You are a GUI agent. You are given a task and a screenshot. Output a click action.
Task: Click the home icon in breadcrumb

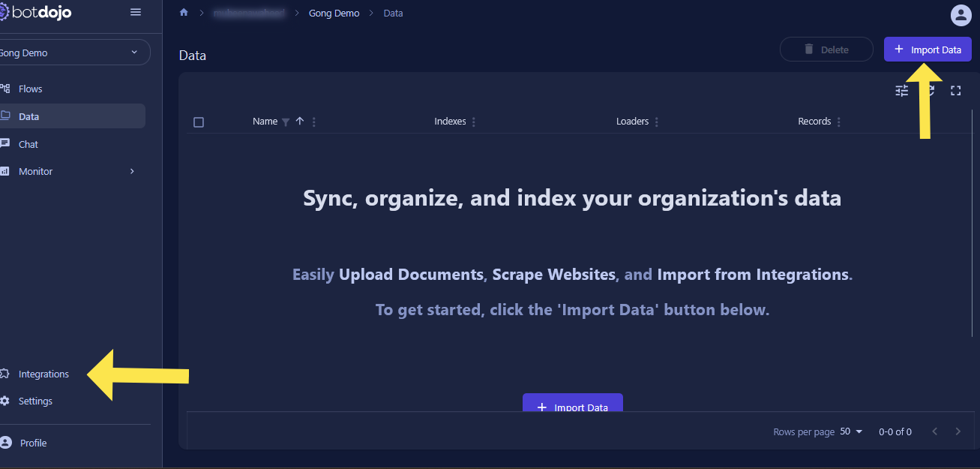coord(184,13)
